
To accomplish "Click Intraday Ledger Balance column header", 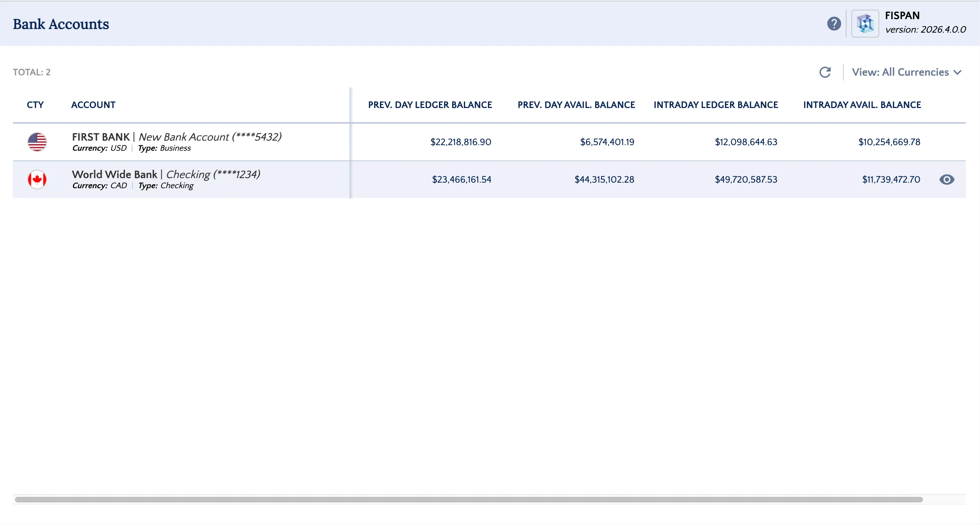I will tap(716, 105).
